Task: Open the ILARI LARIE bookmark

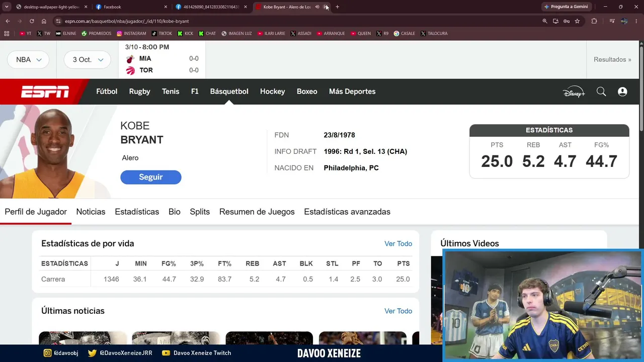Action: (271, 34)
